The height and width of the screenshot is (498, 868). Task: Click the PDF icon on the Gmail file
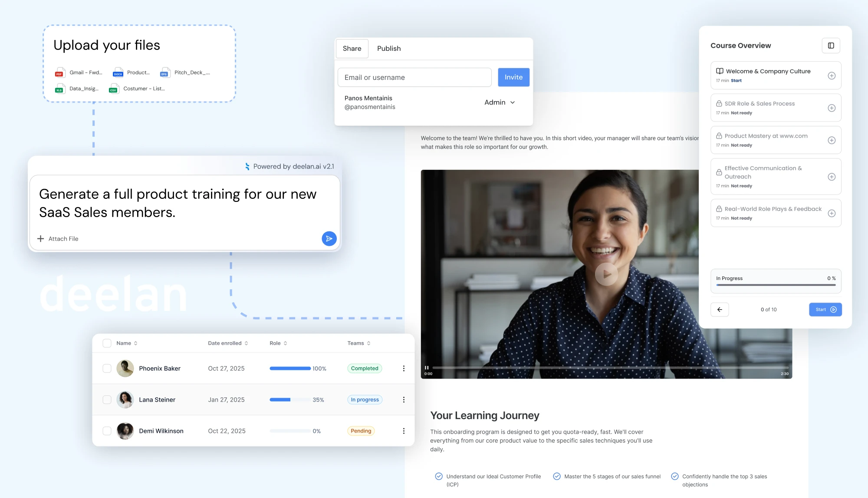click(60, 73)
